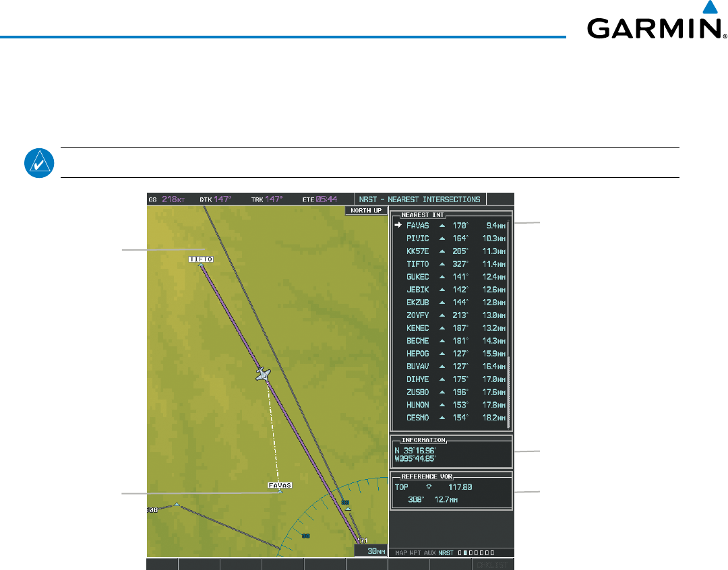Click the intersection symbol beside BECME
The image size is (728, 570).
tap(442, 341)
